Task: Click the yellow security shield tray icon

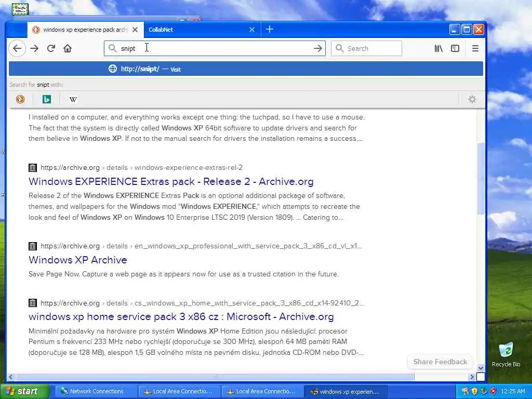Action: point(474,391)
